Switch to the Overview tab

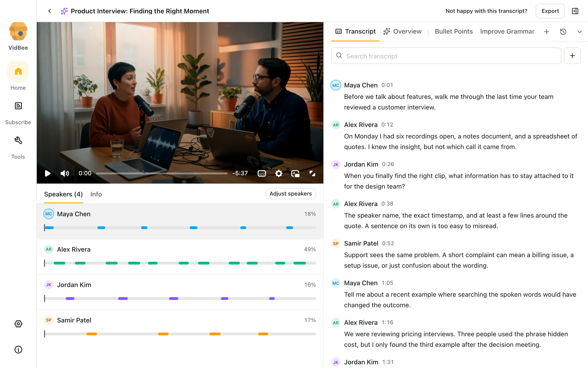[x=402, y=32]
